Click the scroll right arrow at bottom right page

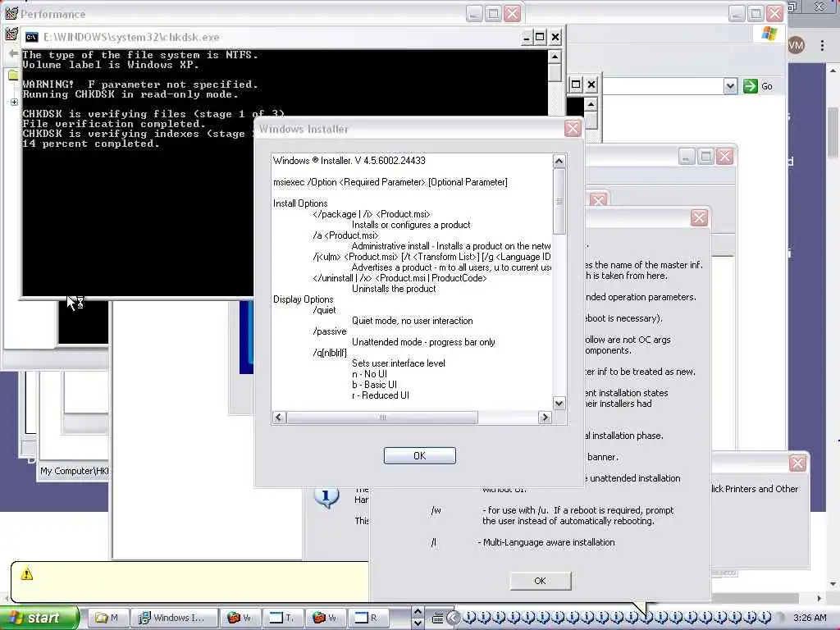819,598
